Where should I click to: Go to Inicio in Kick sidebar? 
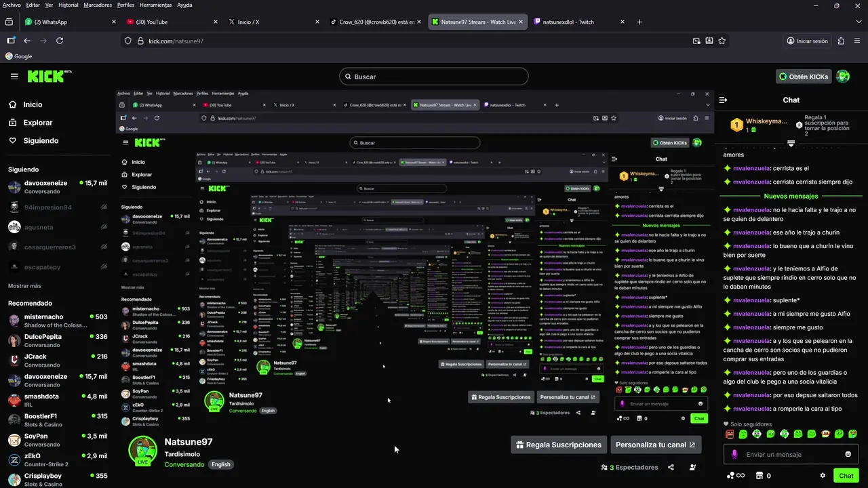33,104
